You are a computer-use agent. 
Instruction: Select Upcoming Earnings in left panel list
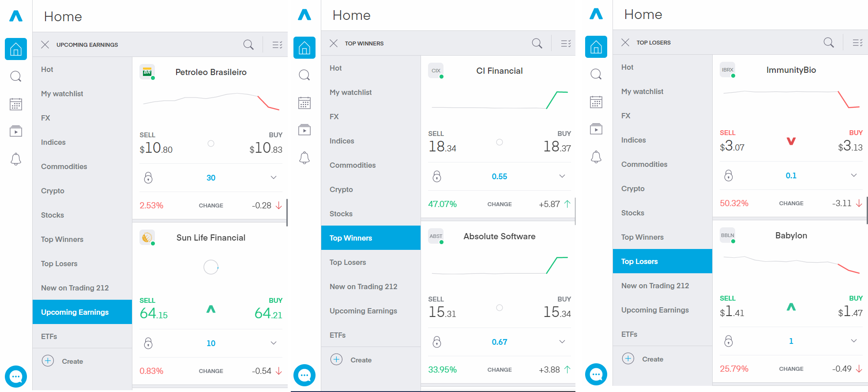[x=82, y=312]
